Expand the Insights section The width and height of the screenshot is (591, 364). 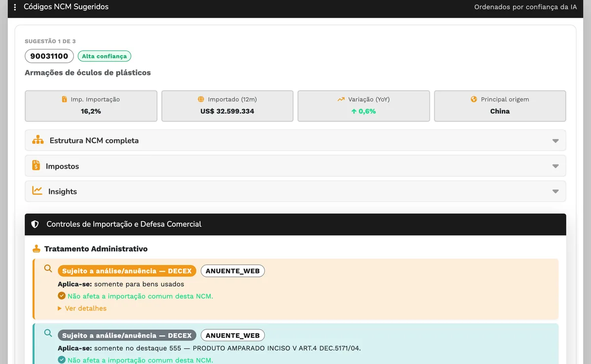click(295, 191)
